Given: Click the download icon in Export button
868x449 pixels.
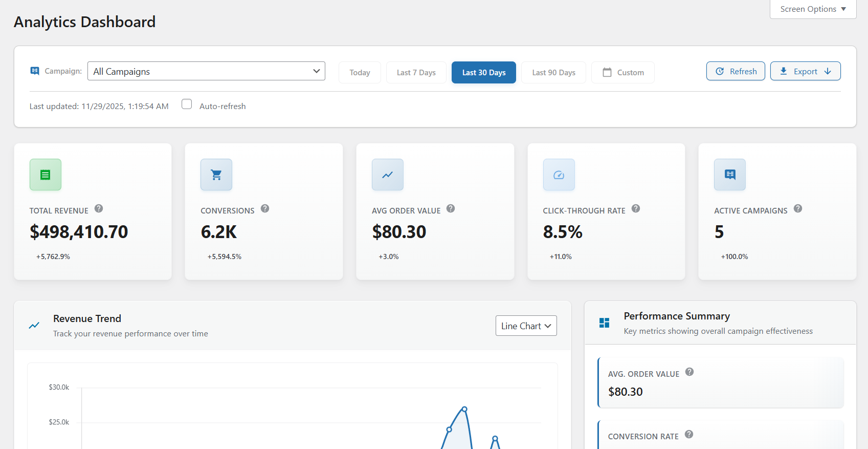Looking at the screenshot, I should pyautogui.click(x=784, y=71).
